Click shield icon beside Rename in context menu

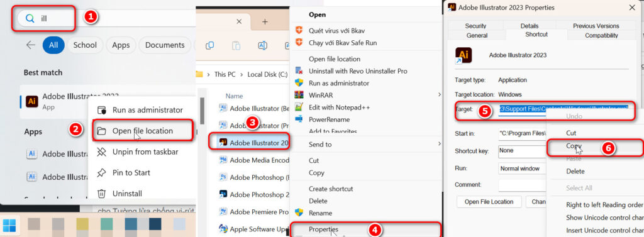click(x=299, y=212)
